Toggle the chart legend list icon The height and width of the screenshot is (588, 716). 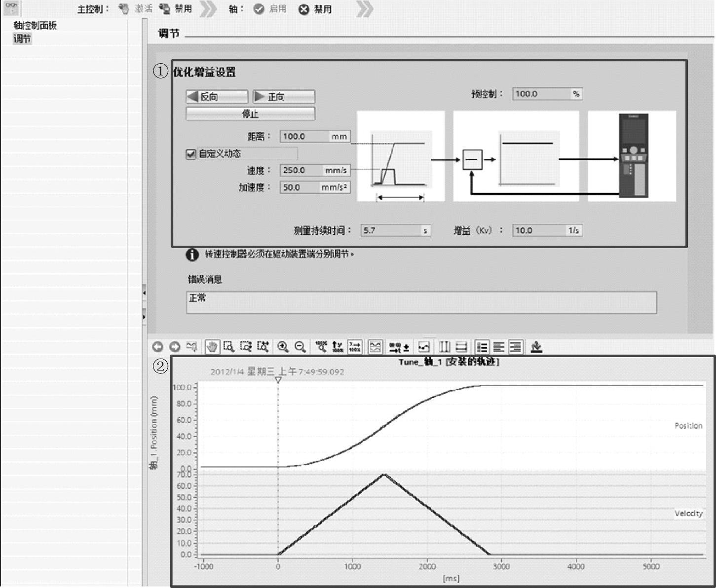pyautogui.click(x=482, y=347)
